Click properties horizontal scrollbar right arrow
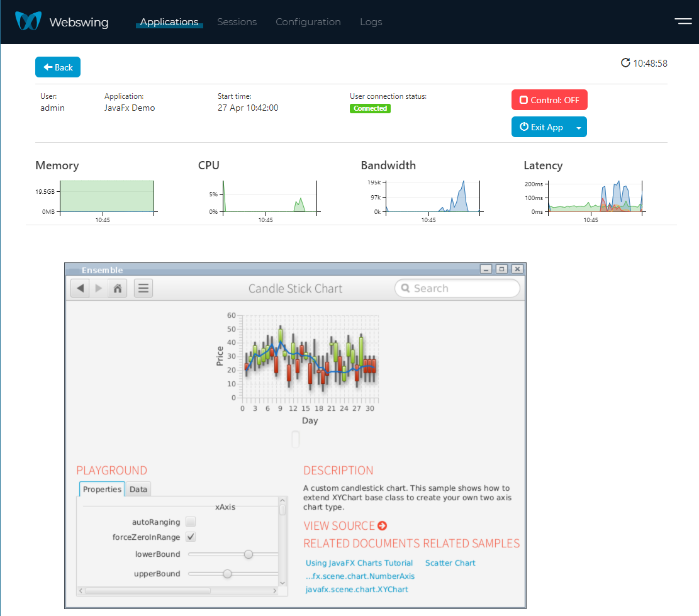 [x=274, y=591]
